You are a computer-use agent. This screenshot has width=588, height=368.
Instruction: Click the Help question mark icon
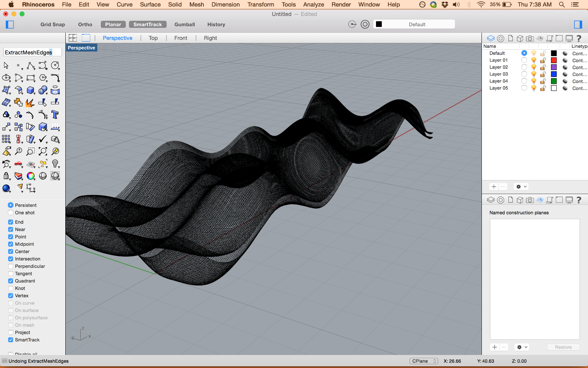coord(579,38)
